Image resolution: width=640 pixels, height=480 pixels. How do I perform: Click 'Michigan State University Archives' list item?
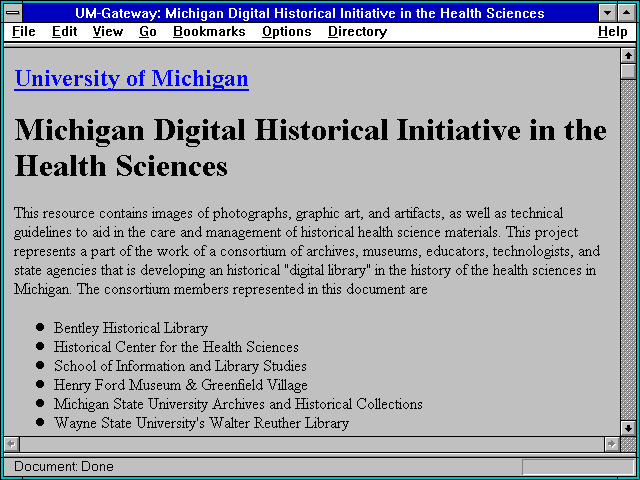pyautogui.click(x=238, y=404)
